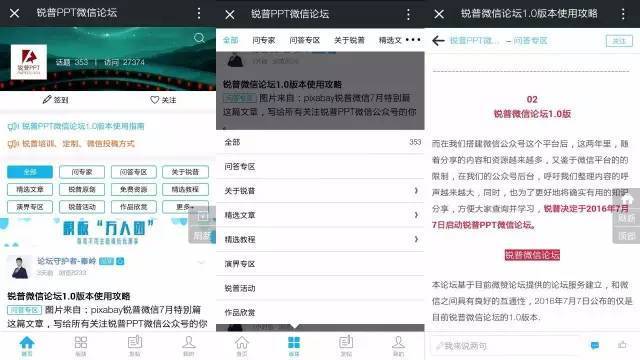Screen dimensions: 640x360
Task: Tap the blue comment bubble icon by the input
Action: (595, 345)
